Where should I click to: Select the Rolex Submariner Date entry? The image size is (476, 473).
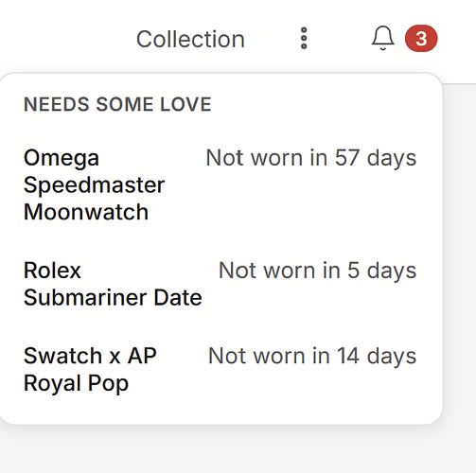point(220,284)
